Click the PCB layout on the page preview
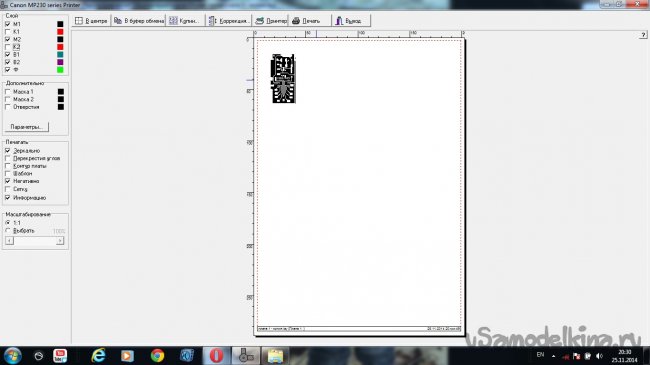 point(284,78)
